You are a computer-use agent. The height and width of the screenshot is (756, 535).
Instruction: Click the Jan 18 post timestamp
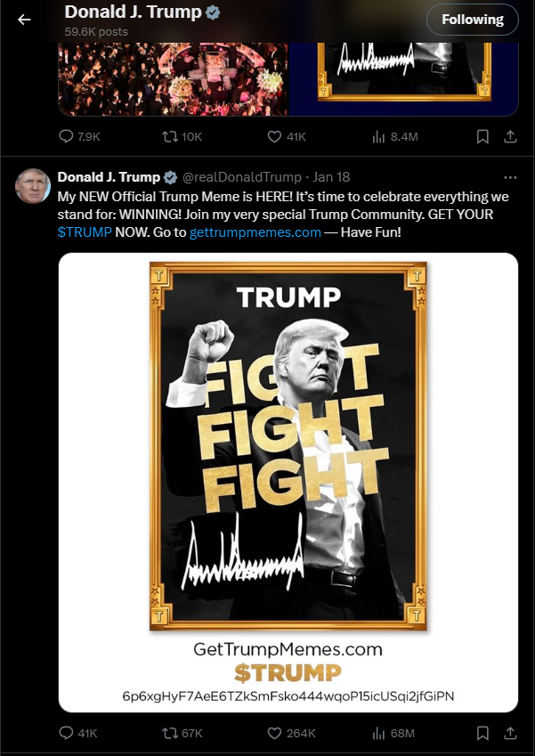pyautogui.click(x=331, y=177)
